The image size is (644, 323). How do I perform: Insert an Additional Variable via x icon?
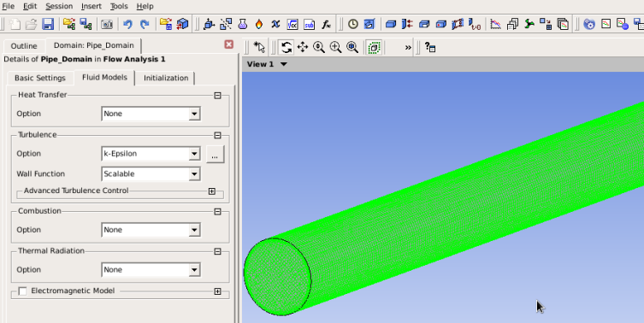[275, 24]
